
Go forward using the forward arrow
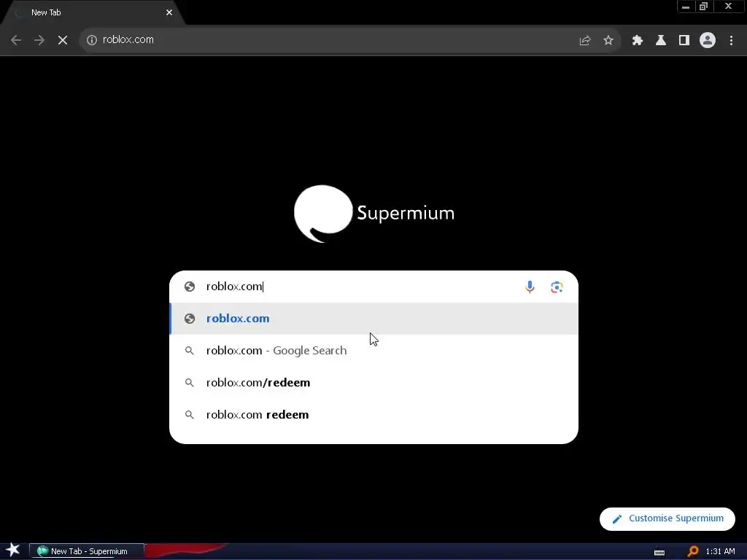click(39, 40)
